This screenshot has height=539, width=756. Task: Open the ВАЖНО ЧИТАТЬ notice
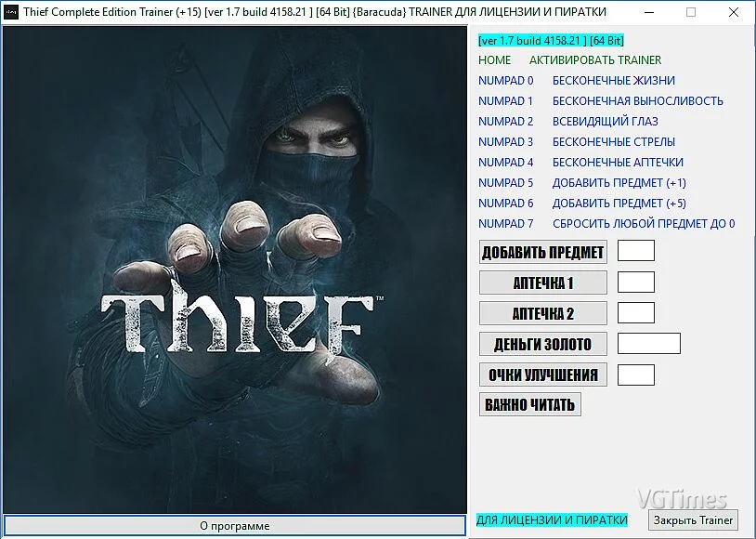(x=530, y=404)
